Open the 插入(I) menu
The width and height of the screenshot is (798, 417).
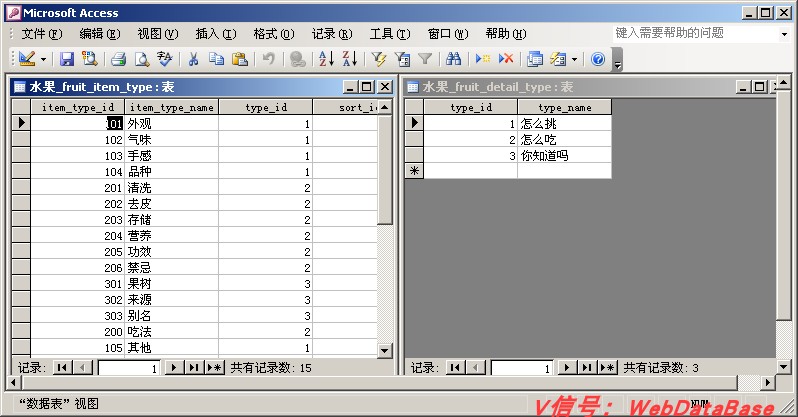pyautogui.click(x=216, y=34)
